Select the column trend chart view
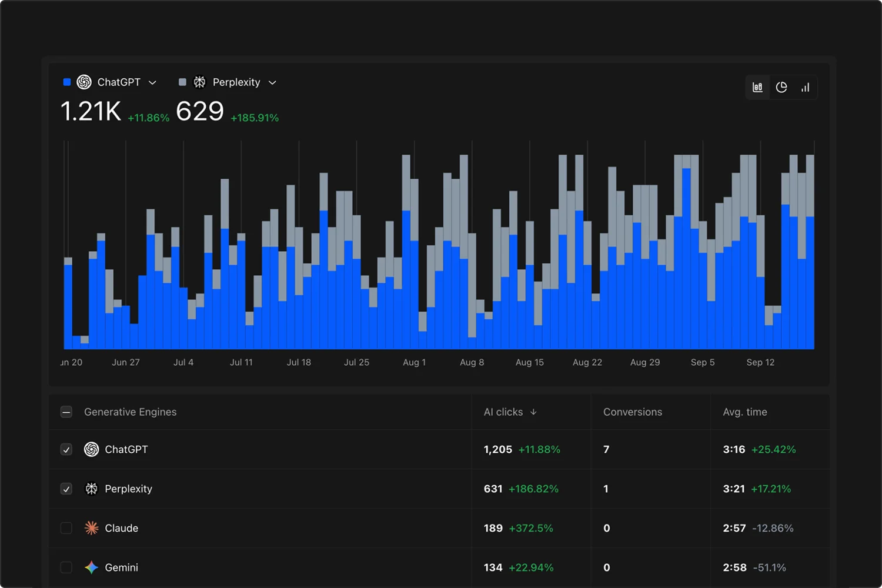The image size is (882, 588). 805,87
